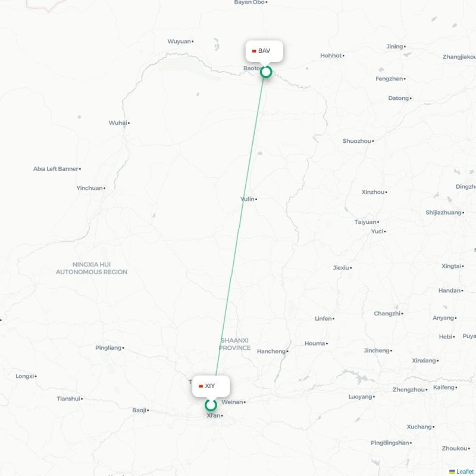Click the Shaanxi Province region label
476x476 pixels.
(234, 344)
